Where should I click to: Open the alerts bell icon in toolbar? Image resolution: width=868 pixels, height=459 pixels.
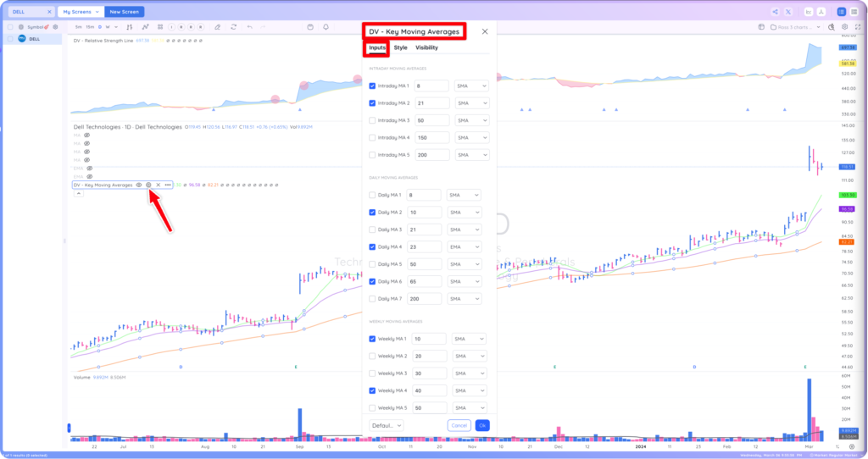coord(325,27)
